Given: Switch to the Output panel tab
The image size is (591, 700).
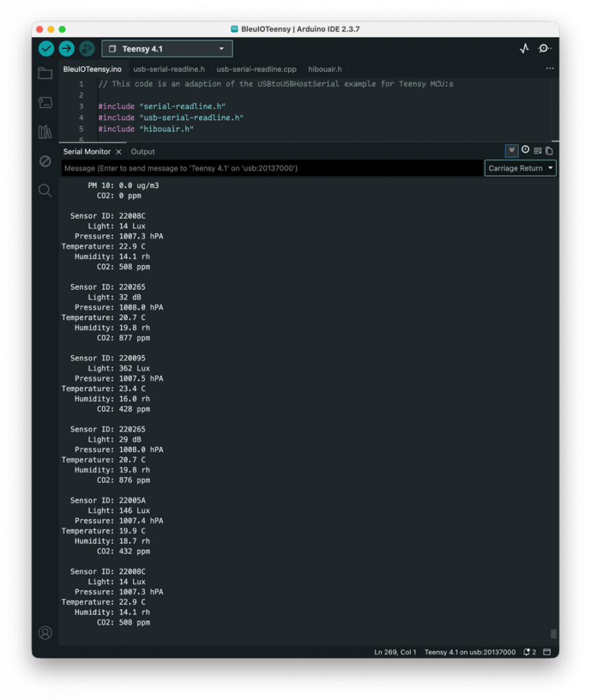Looking at the screenshot, I should click(x=143, y=152).
